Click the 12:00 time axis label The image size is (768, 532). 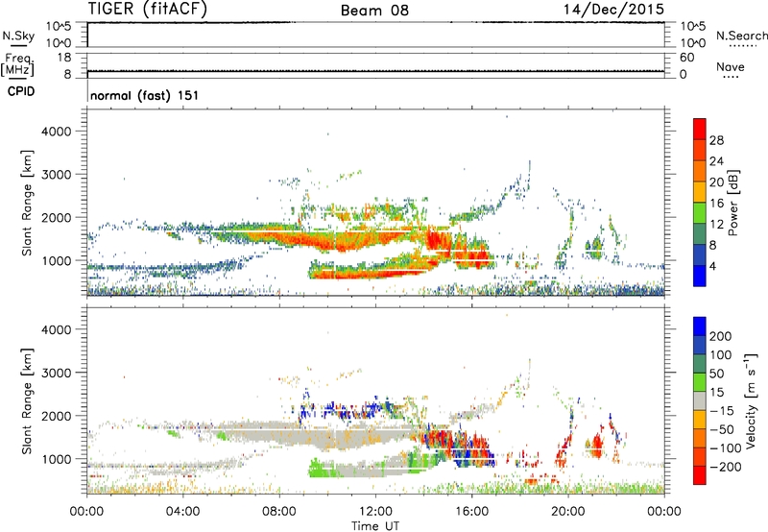pyautogui.click(x=375, y=512)
